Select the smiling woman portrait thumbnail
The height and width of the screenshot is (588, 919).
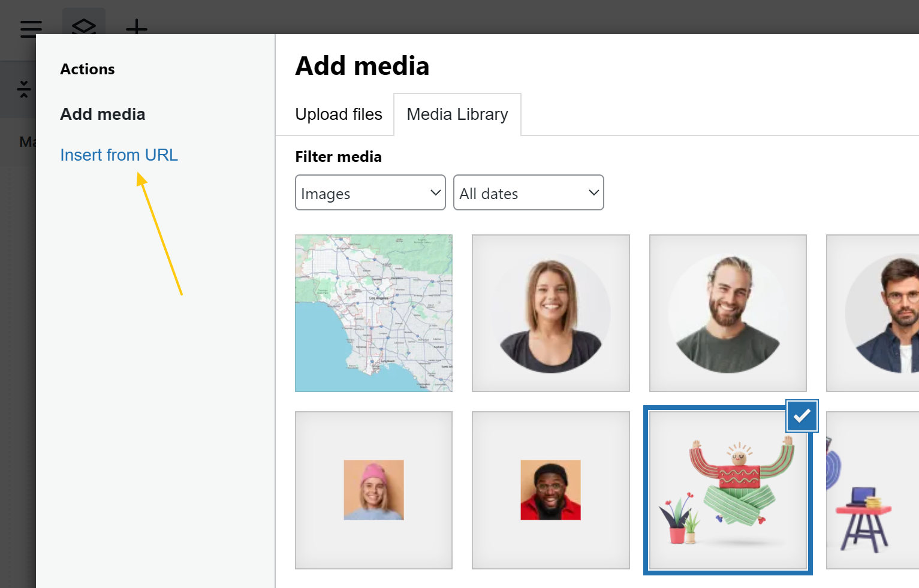pos(550,313)
